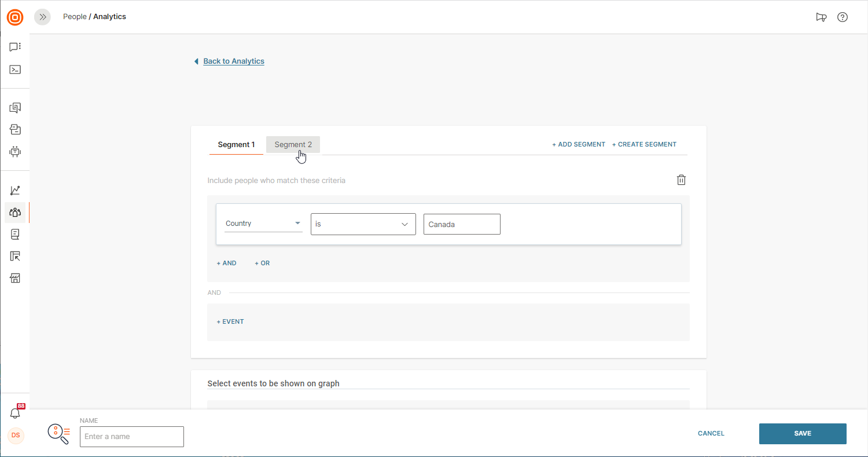This screenshot has width=868, height=457.
Task: Open the terminal console icon in sidebar
Action: coord(15,70)
